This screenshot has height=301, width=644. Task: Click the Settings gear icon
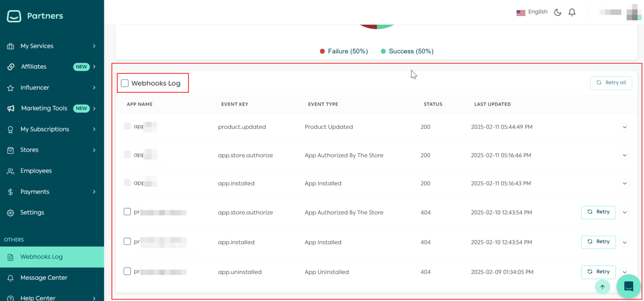[x=10, y=213]
